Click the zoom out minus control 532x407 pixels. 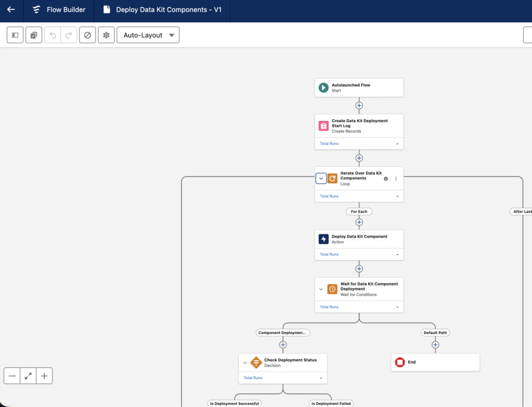12,375
